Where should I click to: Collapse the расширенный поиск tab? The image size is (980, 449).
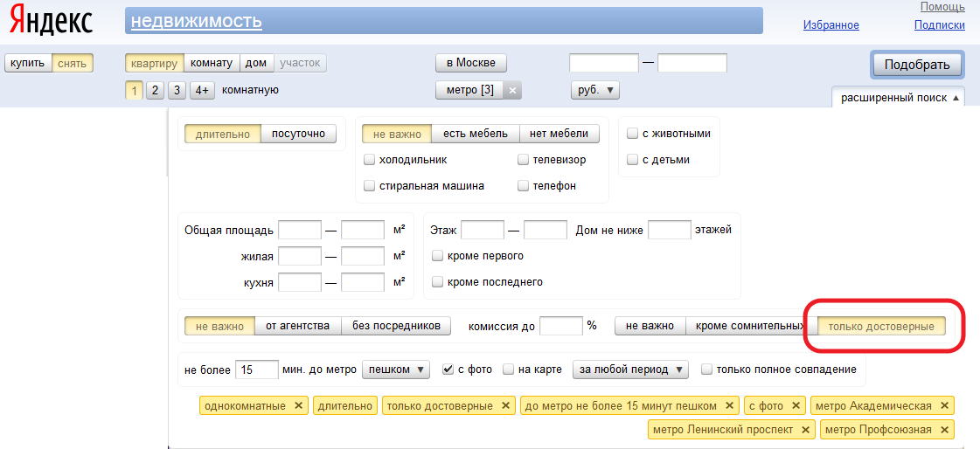[x=899, y=98]
